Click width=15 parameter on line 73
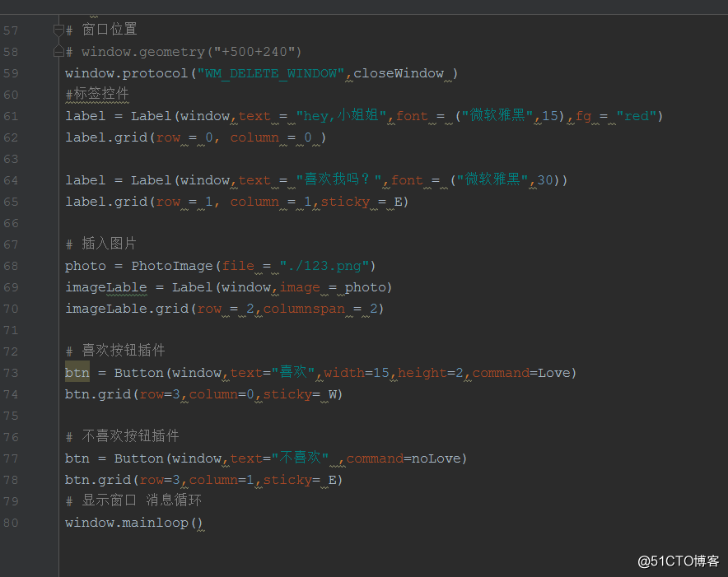This screenshot has width=728, height=577. click(x=357, y=373)
